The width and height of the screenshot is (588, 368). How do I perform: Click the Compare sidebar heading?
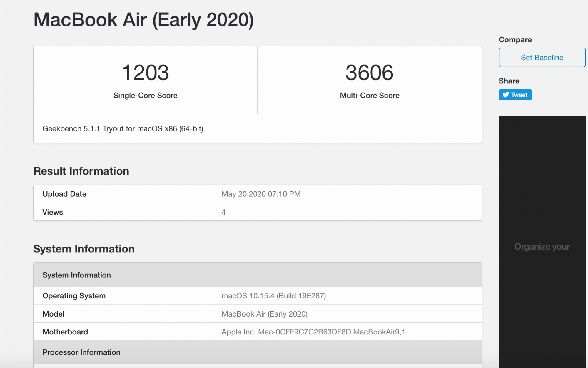click(x=515, y=40)
